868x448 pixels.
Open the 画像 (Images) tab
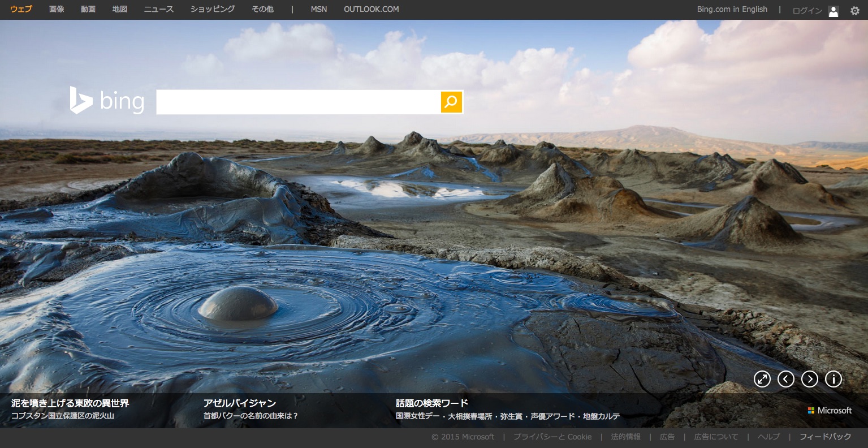[57, 9]
